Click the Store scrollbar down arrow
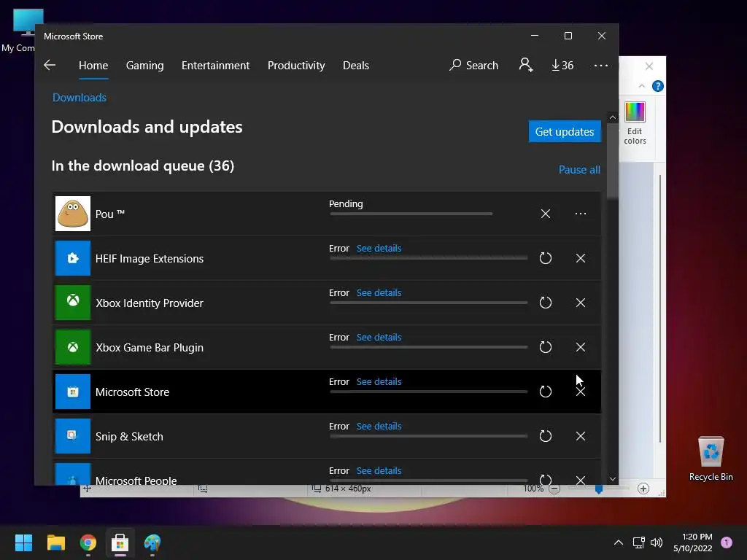 (x=613, y=479)
